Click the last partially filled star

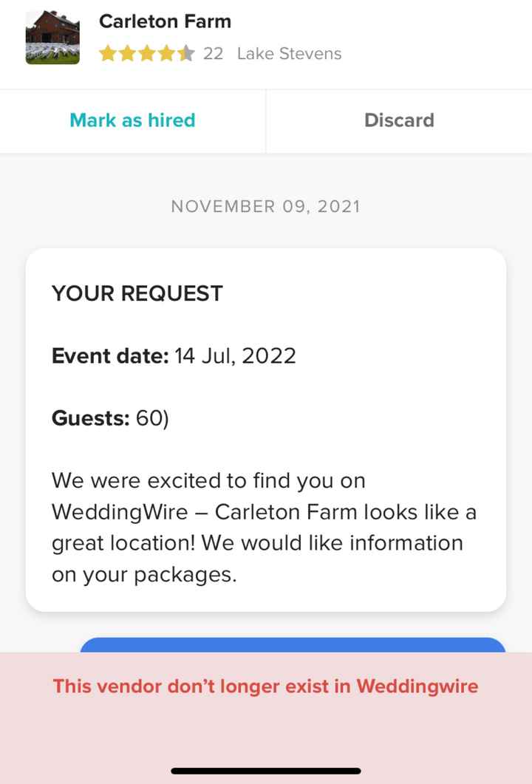click(x=187, y=54)
